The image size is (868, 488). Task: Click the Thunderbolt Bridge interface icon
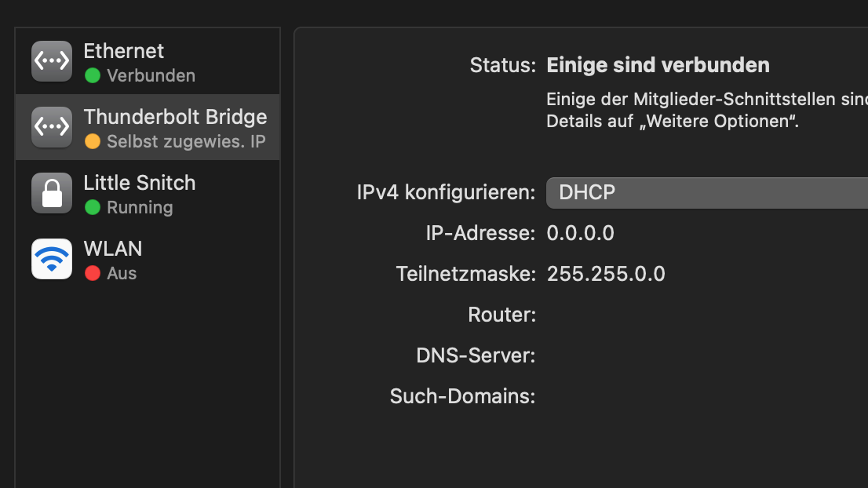point(52,127)
